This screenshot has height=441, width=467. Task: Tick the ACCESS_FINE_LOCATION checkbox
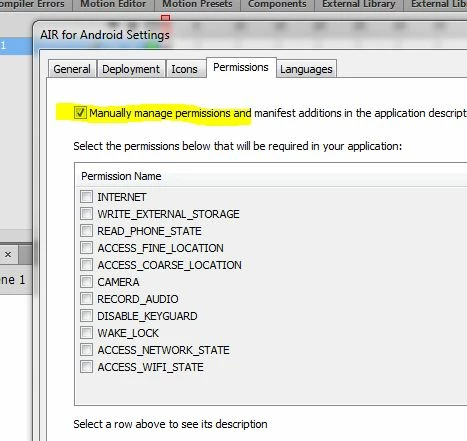(x=86, y=248)
